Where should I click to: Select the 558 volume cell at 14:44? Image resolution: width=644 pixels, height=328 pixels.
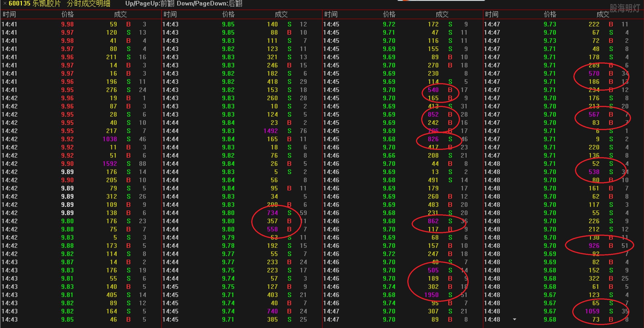pyautogui.click(x=272, y=229)
